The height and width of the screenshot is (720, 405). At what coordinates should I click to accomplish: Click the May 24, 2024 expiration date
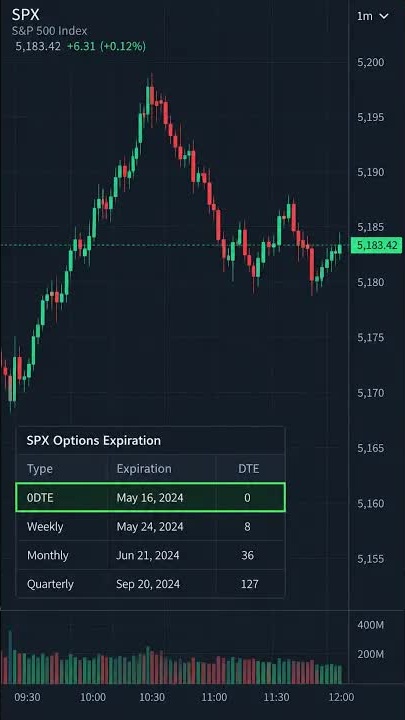tap(150, 526)
